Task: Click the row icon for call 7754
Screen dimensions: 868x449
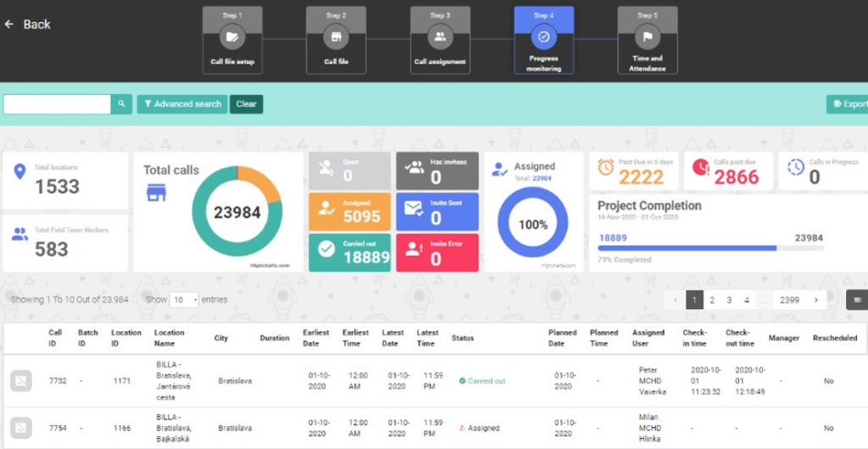Action: 21,428
